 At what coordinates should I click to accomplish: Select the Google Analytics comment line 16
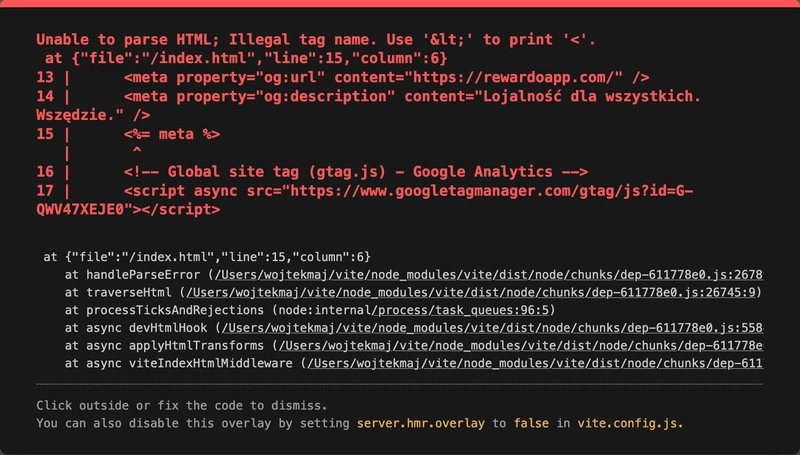coord(312,172)
